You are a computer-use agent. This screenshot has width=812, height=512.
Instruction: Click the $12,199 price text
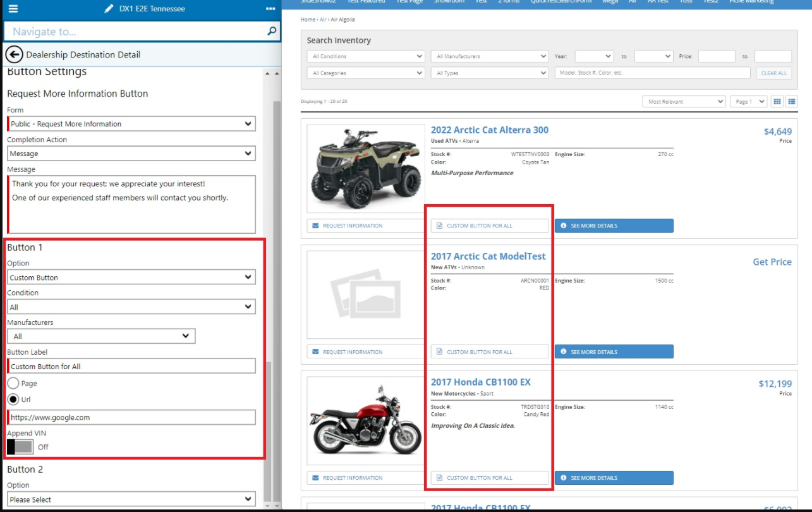775,384
